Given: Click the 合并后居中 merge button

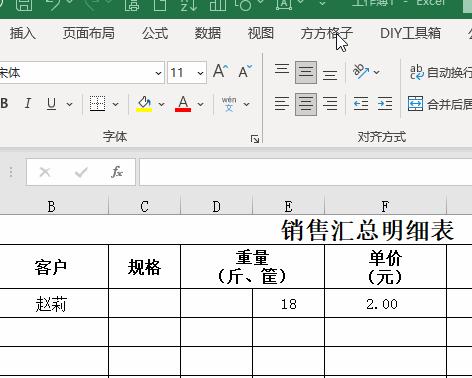Looking at the screenshot, I should pos(440,104).
